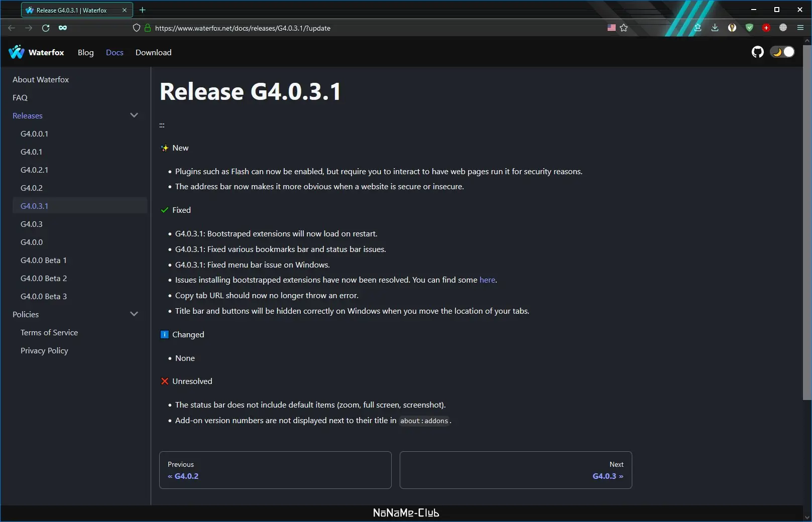
Task: Collapse the Releases sidebar section
Action: (x=134, y=115)
